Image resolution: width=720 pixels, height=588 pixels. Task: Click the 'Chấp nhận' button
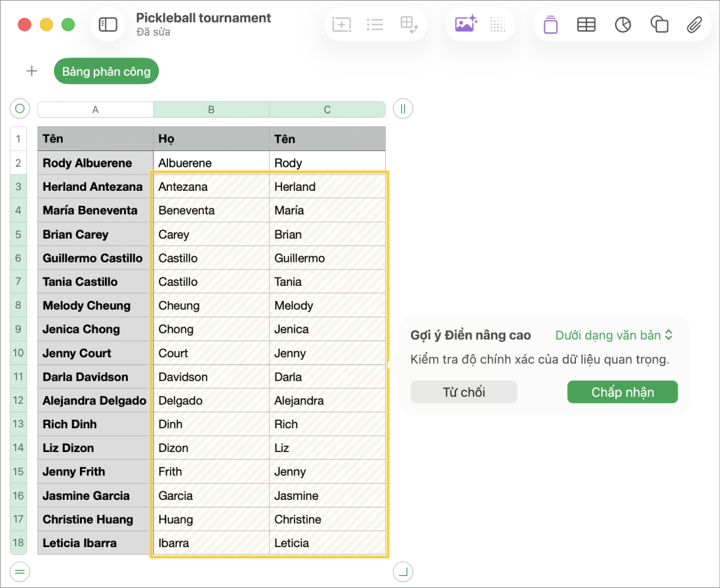pos(622,392)
